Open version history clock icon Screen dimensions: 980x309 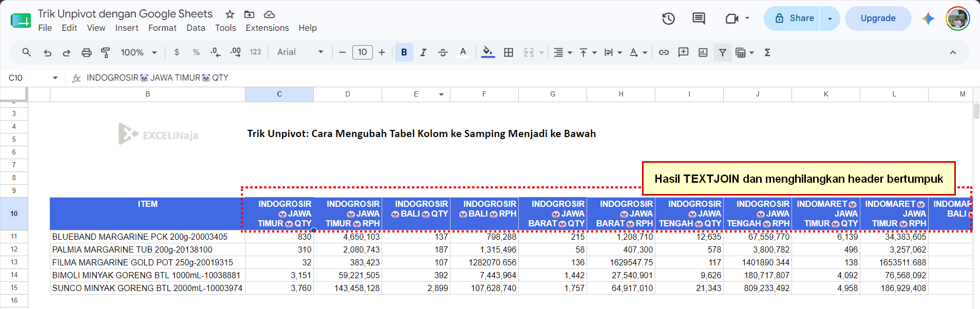click(668, 18)
